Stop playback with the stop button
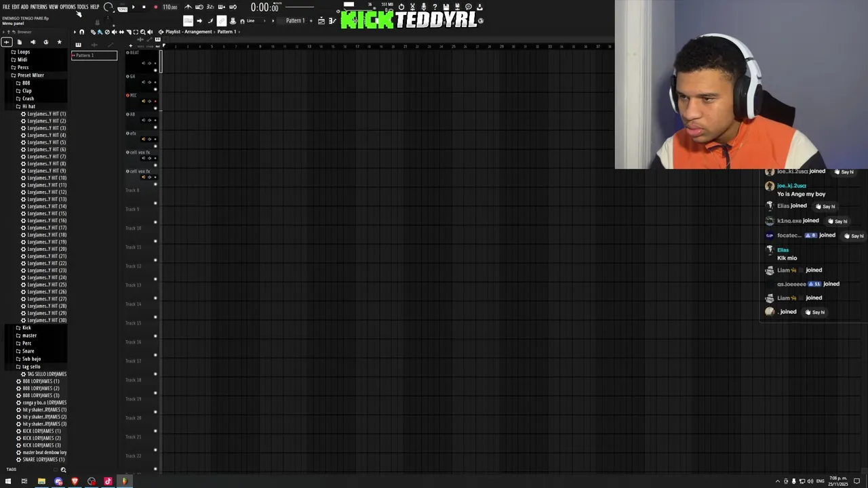 [144, 7]
